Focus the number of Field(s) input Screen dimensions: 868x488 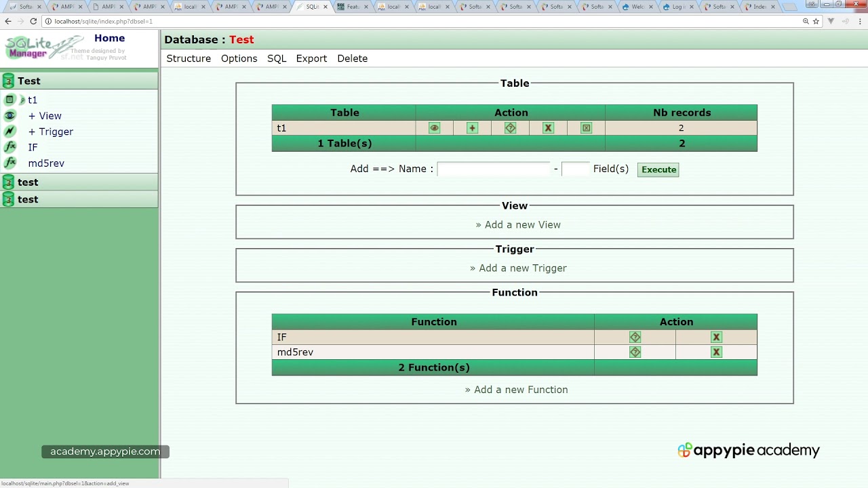tap(576, 169)
